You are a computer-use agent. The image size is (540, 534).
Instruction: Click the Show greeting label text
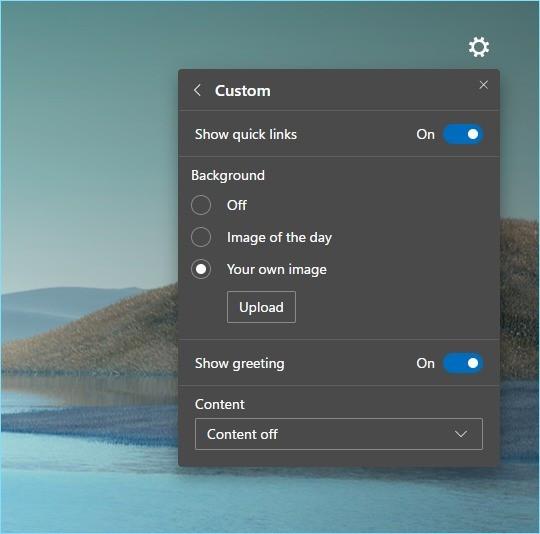240,364
